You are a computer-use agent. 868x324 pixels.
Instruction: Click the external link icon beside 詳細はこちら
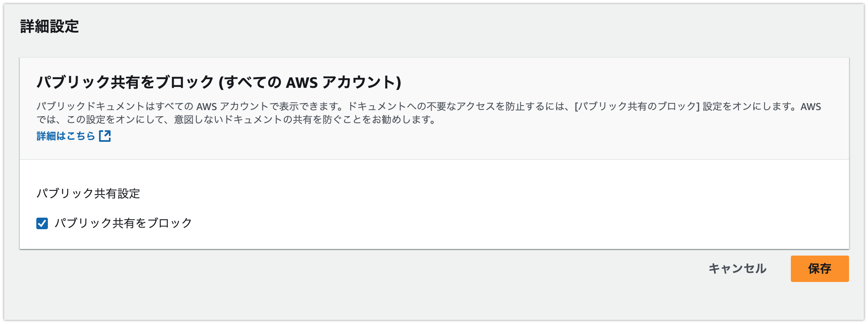(x=105, y=136)
